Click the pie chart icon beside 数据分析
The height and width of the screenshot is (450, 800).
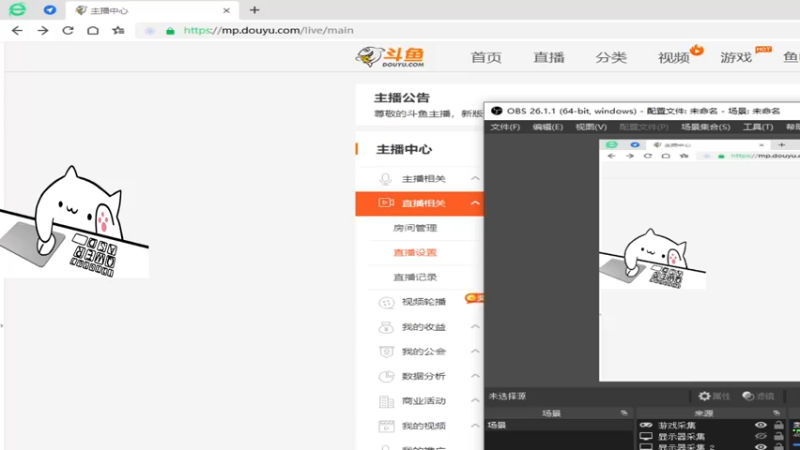point(386,377)
